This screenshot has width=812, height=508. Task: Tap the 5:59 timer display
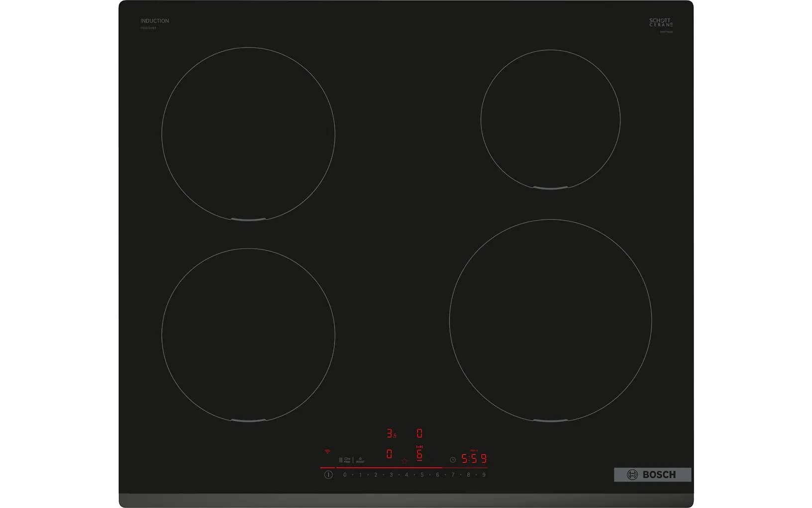point(474,459)
